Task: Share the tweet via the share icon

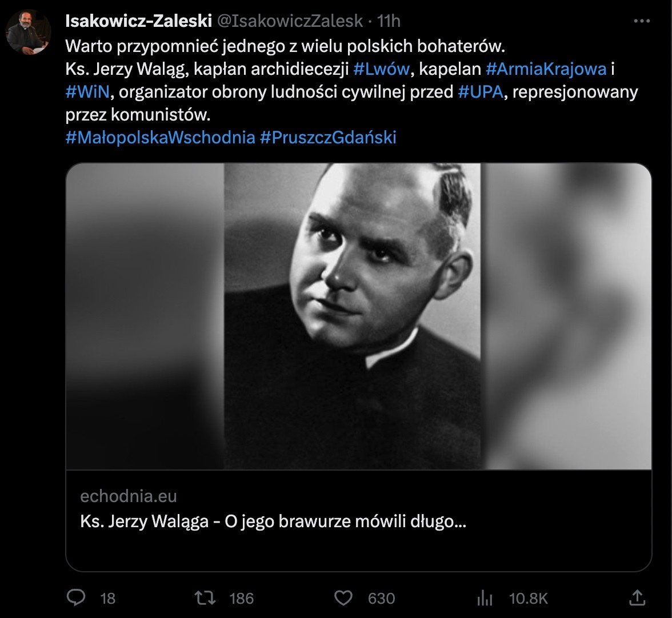Action: (x=637, y=597)
